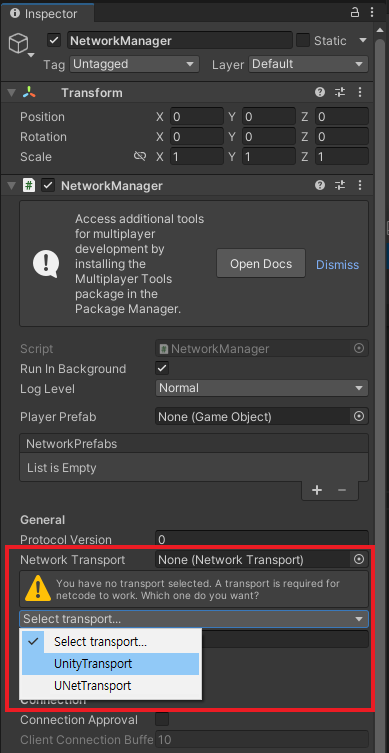Open NetworkManager component's more options menu
Screen dimensions: 389x753
click(x=360, y=185)
